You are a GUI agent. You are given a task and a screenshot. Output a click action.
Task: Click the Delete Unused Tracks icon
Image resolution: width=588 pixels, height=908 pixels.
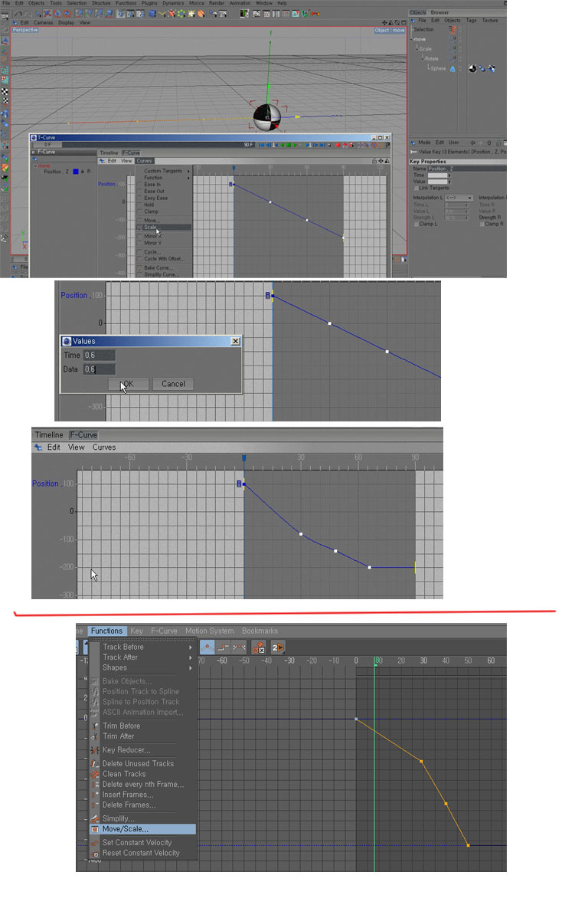coord(96,764)
